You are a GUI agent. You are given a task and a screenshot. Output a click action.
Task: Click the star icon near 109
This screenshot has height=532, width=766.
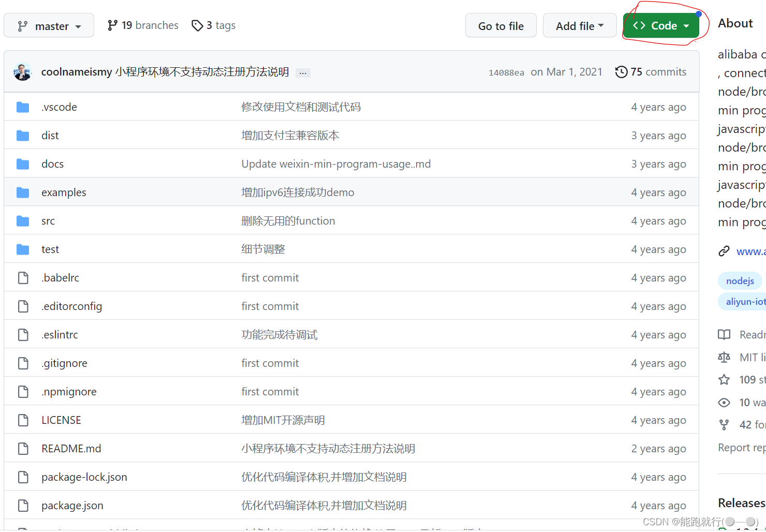[x=724, y=379]
